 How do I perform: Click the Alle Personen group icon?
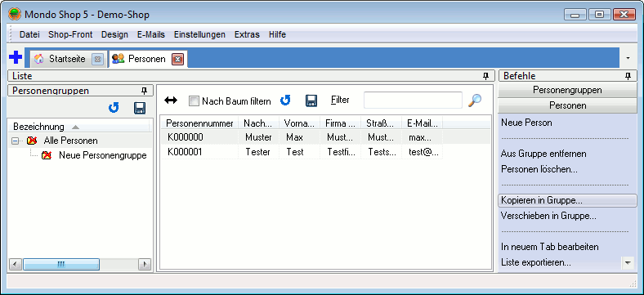click(32, 141)
